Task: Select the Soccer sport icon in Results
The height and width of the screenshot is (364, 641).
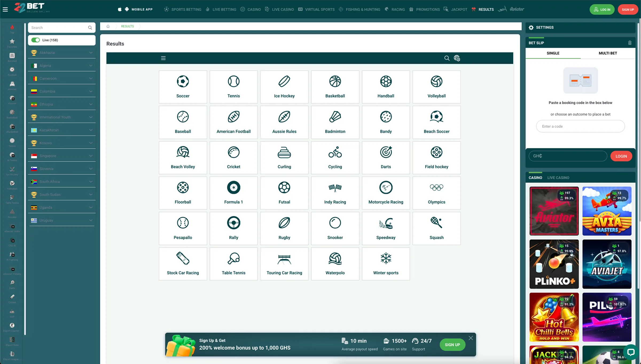Action: pos(183,87)
